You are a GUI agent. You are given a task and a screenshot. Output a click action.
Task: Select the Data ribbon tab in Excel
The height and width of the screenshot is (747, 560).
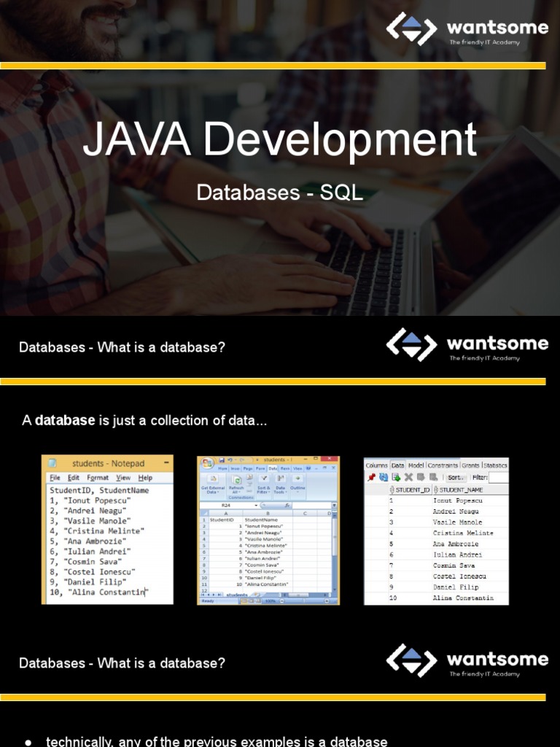pyautogui.click(x=273, y=468)
